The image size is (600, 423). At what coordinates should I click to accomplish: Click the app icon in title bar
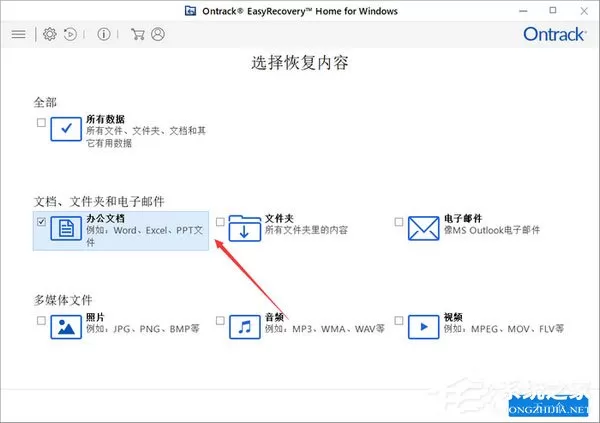(191, 11)
